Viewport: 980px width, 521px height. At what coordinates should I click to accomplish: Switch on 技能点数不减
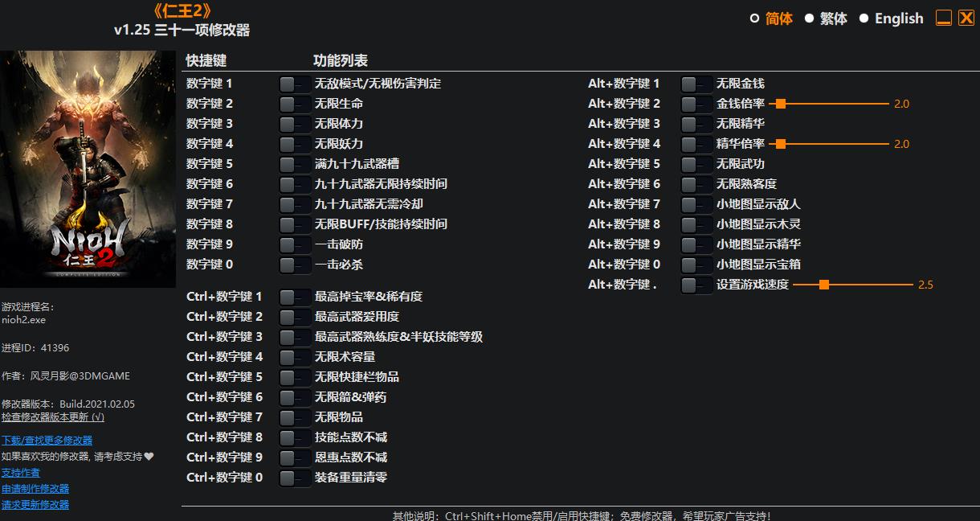pyautogui.click(x=295, y=437)
